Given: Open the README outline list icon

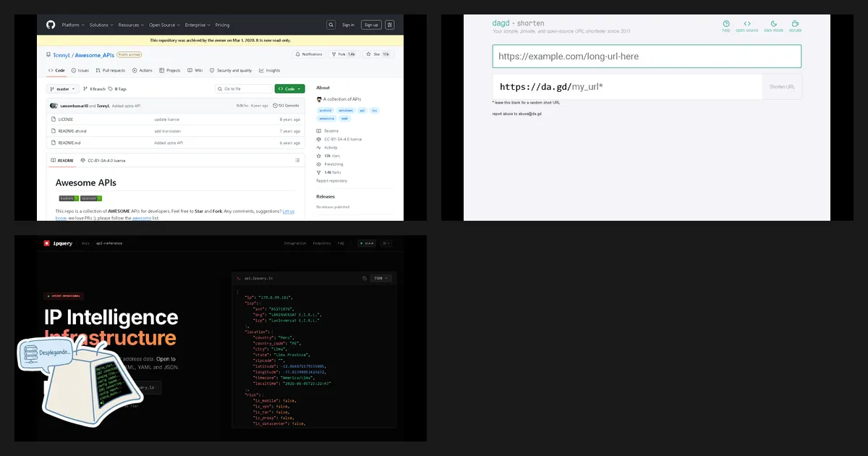Looking at the screenshot, I should (297, 161).
